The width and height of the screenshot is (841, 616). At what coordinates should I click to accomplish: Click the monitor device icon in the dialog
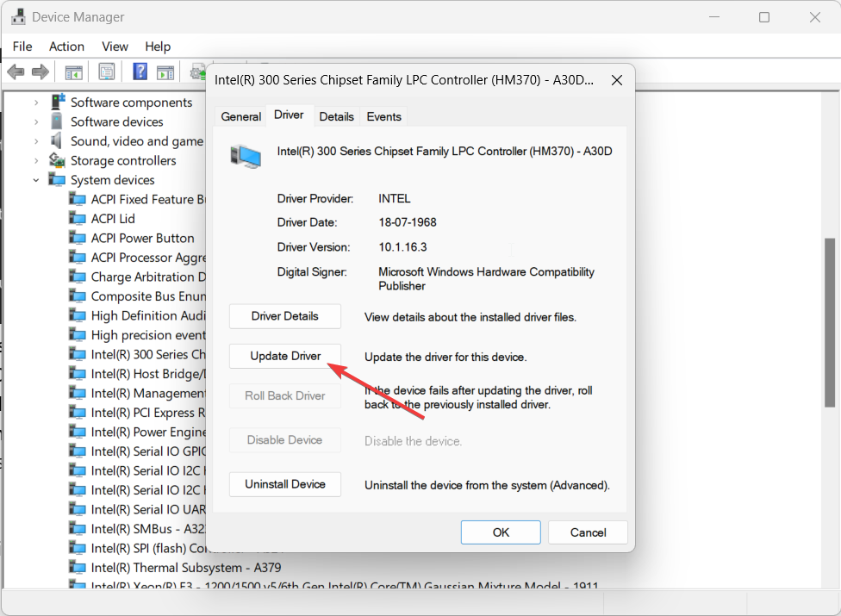pos(246,156)
